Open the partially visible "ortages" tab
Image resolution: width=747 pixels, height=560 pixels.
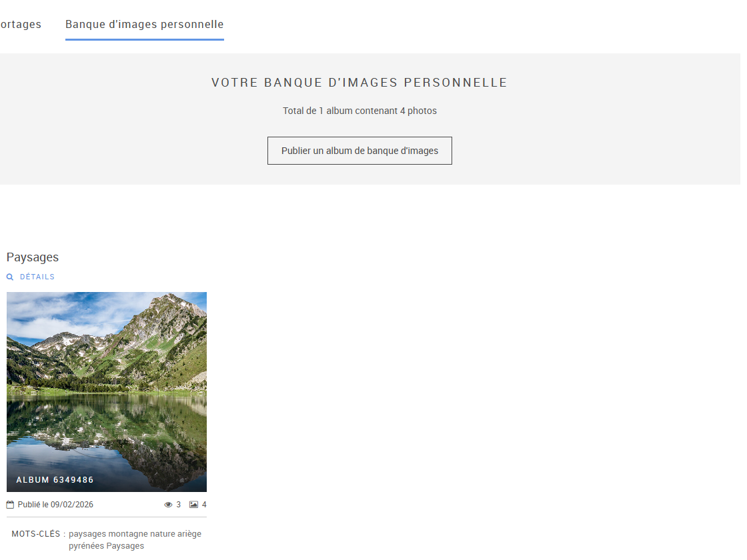pos(21,24)
